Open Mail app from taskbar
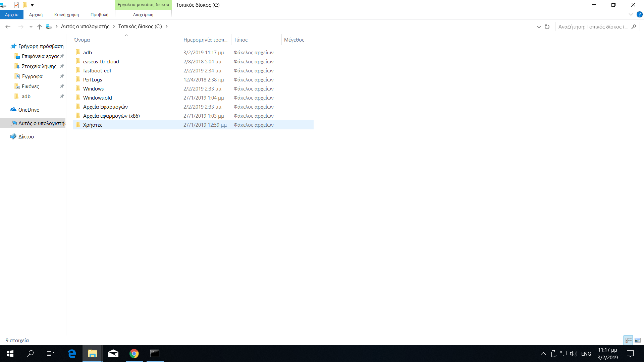Screen dimensions: 644x362 pos(113,354)
